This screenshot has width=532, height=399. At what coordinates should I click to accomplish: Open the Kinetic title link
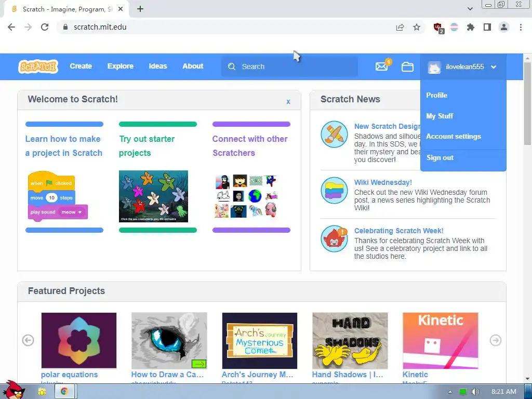click(x=415, y=375)
